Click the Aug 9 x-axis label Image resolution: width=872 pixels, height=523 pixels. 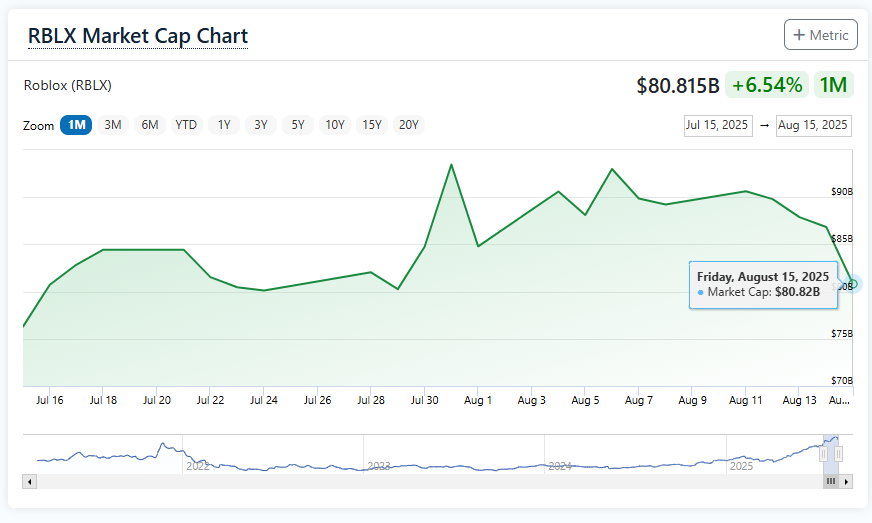coord(692,400)
